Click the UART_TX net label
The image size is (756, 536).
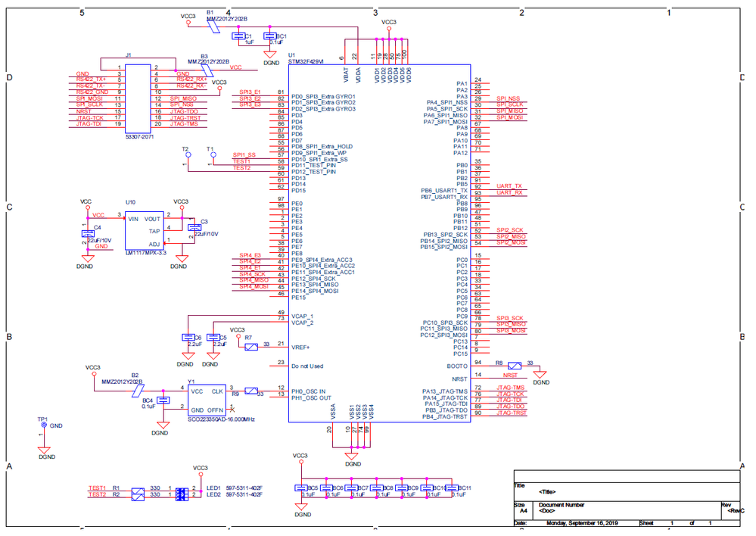[x=509, y=186]
